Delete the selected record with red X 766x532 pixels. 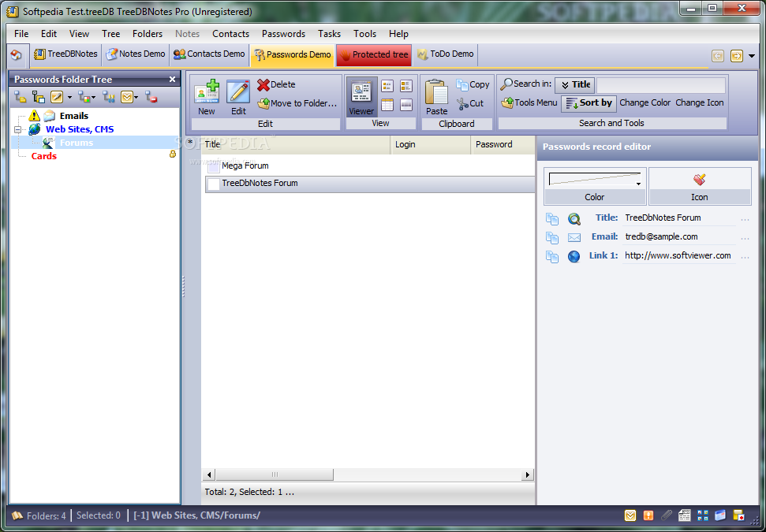[x=276, y=84]
